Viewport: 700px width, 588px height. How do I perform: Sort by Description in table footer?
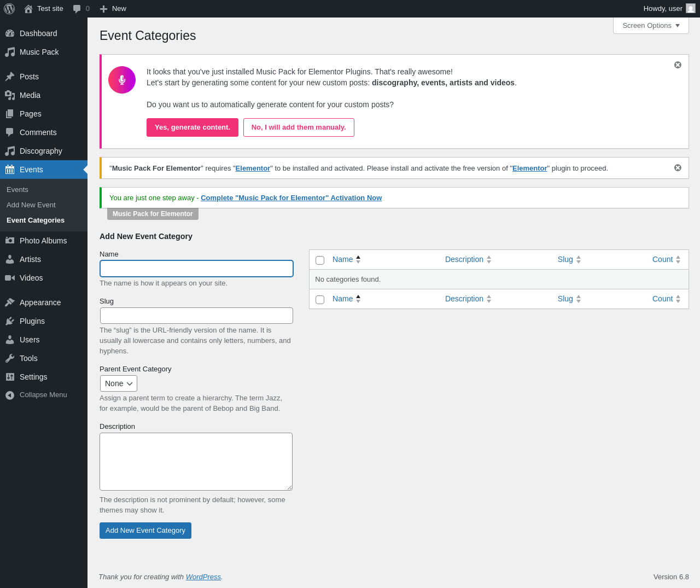coord(468,299)
